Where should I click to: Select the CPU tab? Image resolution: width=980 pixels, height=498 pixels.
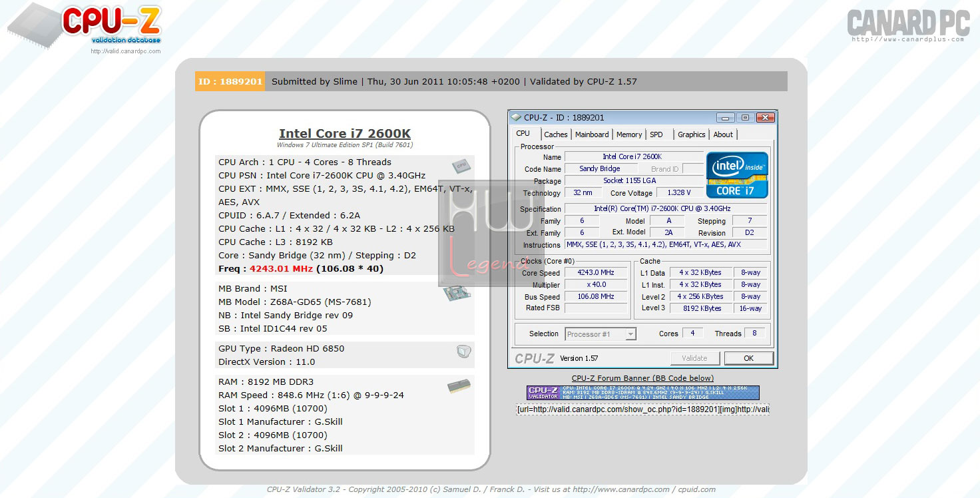(x=523, y=133)
